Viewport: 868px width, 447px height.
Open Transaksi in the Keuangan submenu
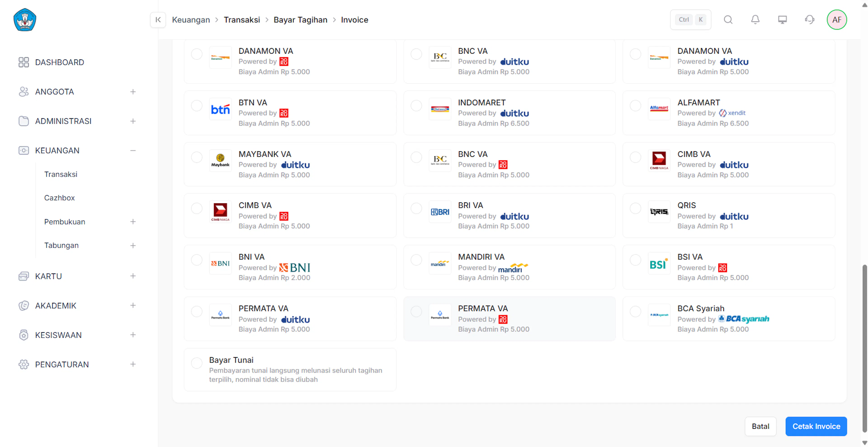[x=61, y=174]
